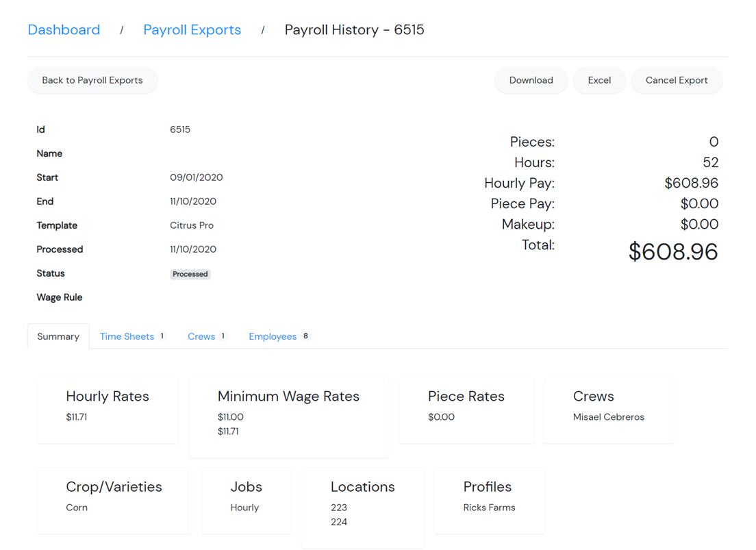Click the Profiles card heading
The height and width of the screenshot is (550, 756).
click(488, 487)
